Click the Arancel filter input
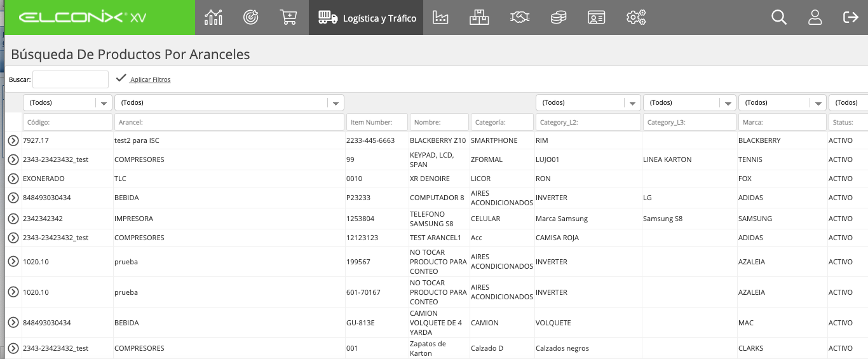The width and height of the screenshot is (868, 359). [x=229, y=122]
